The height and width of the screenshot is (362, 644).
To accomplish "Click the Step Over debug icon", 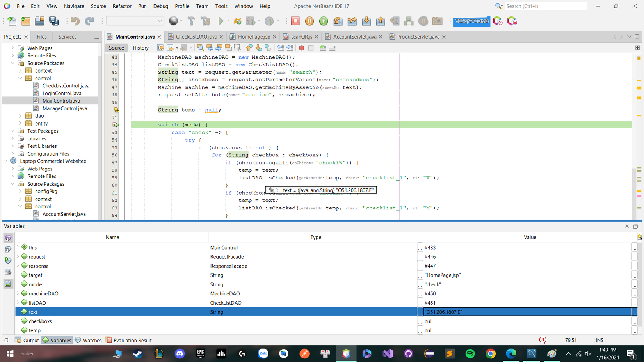I will click(338, 21).
